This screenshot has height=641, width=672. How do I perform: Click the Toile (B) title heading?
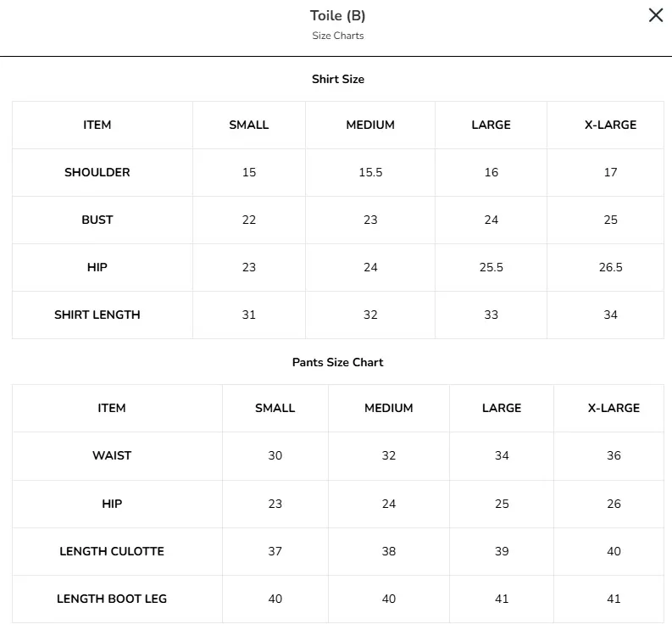tap(338, 16)
